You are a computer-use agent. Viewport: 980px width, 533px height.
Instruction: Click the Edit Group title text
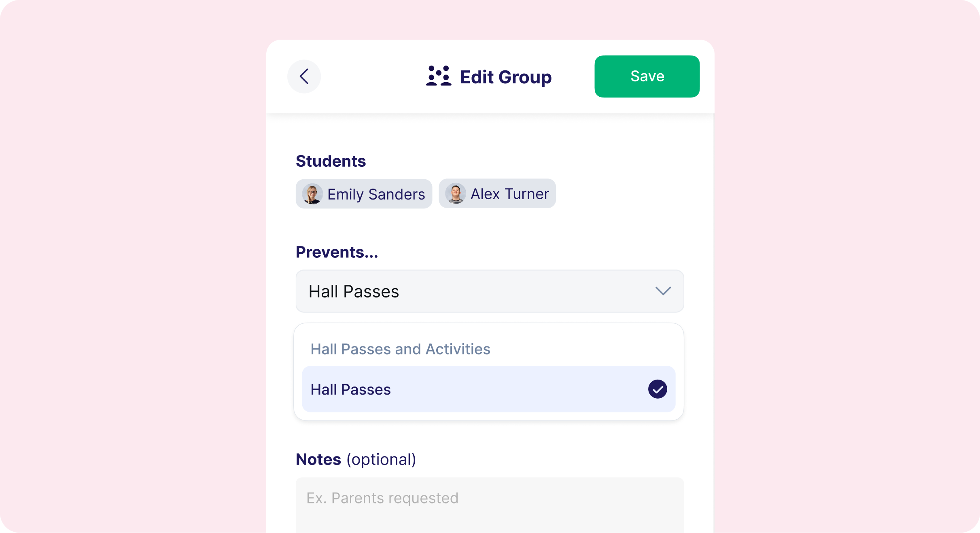tap(506, 77)
